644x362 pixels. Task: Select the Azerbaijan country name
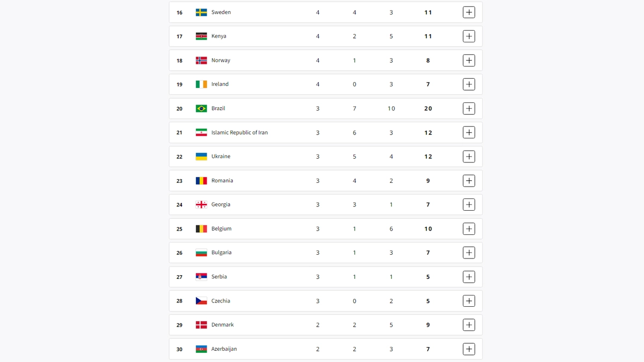(x=224, y=349)
